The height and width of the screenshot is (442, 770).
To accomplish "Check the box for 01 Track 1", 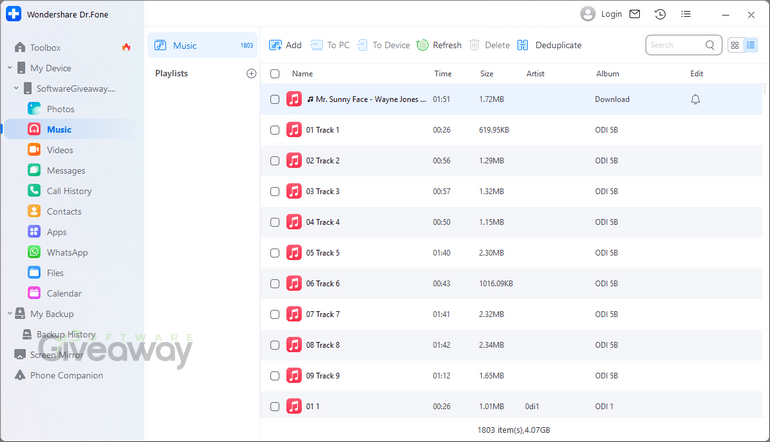I will 275,130.
